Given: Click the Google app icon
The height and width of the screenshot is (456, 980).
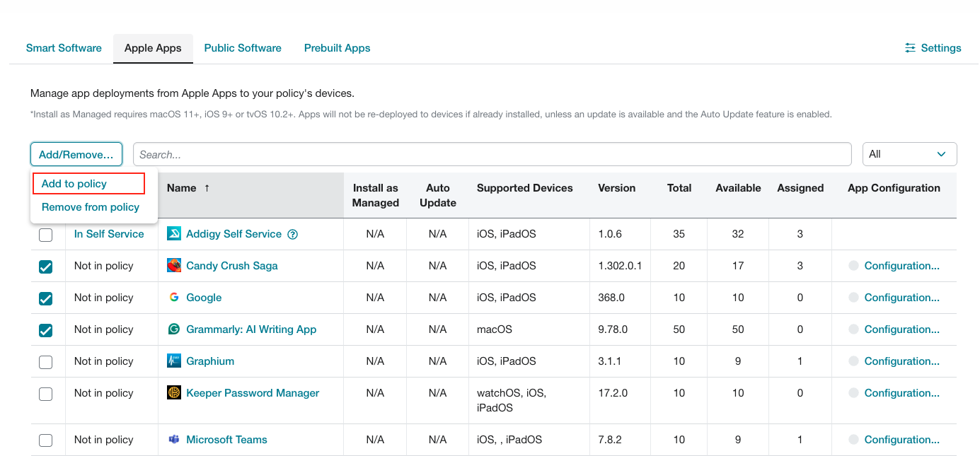Looking at the screenshot, I should point(174,298).
